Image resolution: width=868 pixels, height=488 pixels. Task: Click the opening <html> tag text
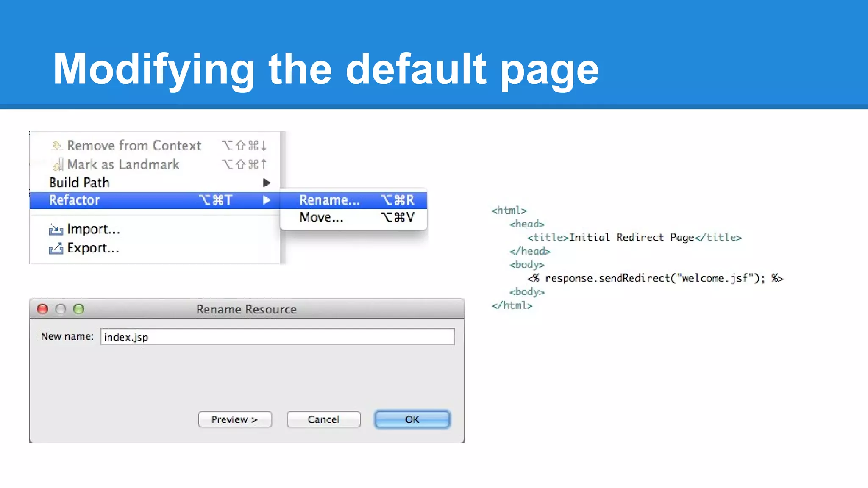[509, 210]
